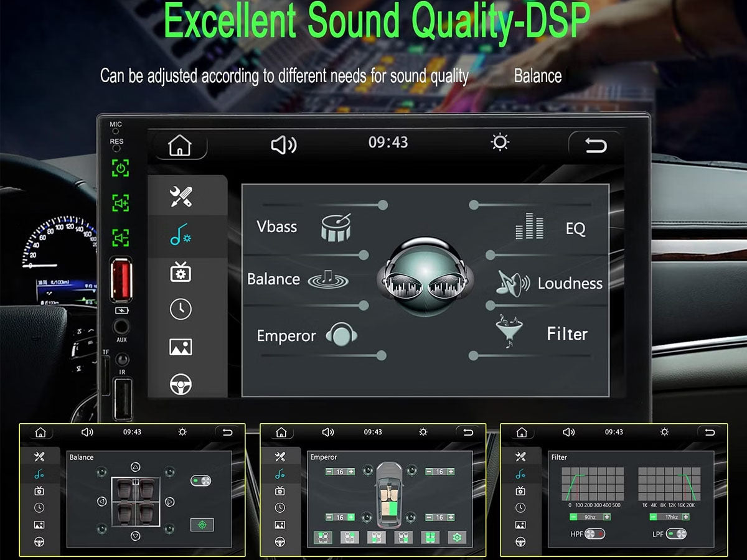Image resolution: width=747 pixels, height=560 pixels.
Task: Decrease rear-left speaker level in Emperor panel
Action: pos(329,517)
